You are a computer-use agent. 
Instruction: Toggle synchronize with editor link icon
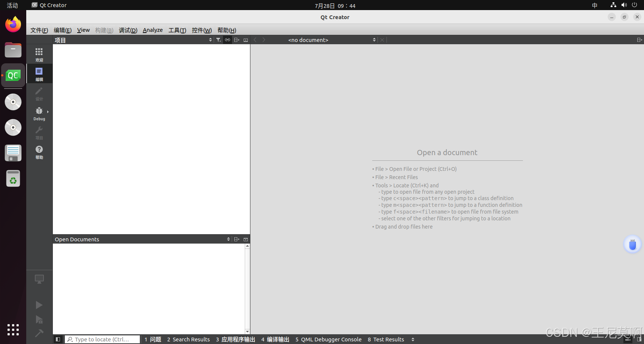point(228,40)
